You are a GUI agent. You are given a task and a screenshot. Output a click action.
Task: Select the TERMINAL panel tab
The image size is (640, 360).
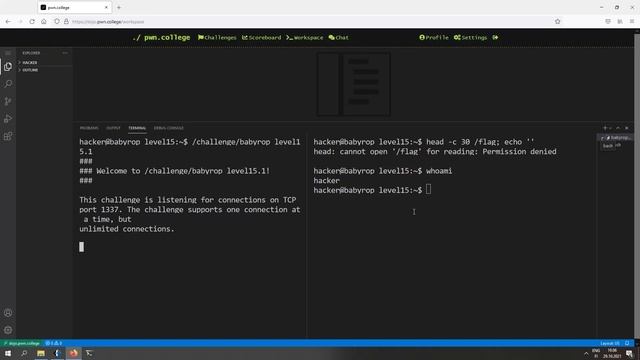[x=137, y=128]
